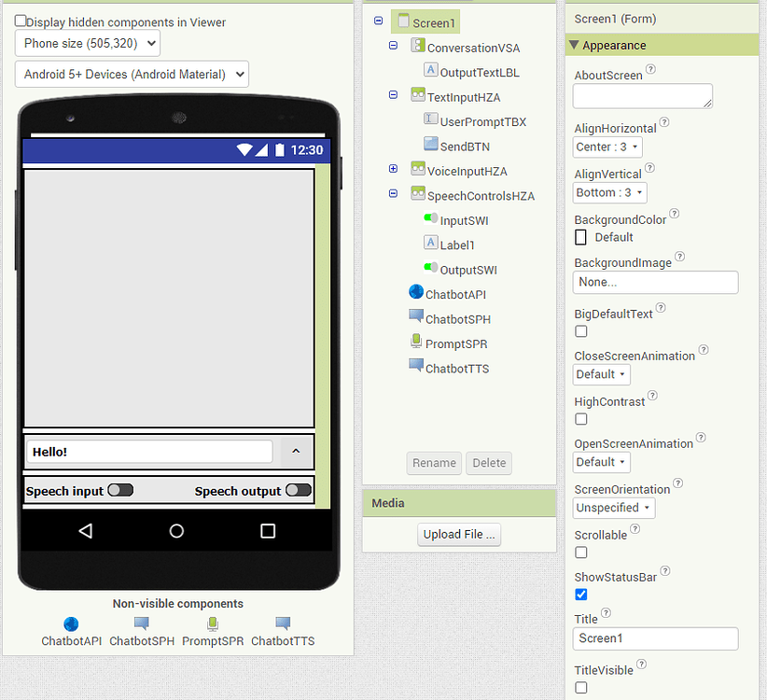
Task: Uncheck the ShowStatusBar checkbox
Action: click(581, 595)
